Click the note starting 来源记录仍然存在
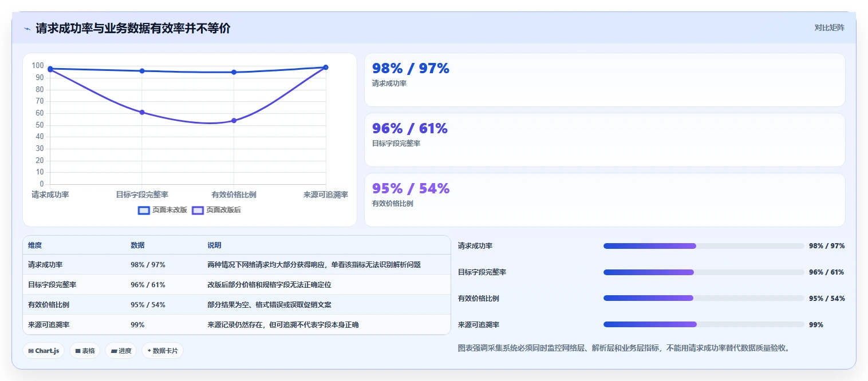The height and width of the screenshot is (381, 868). point(283,324)
